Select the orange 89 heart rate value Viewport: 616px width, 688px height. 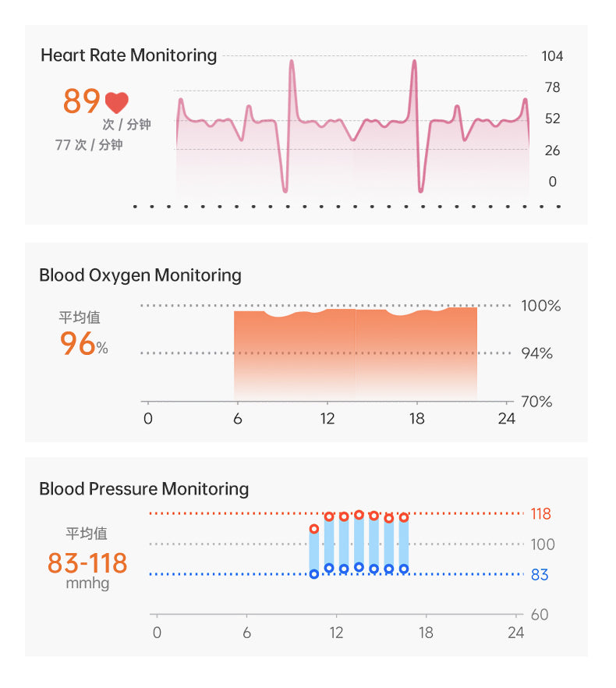pos(82,102)
